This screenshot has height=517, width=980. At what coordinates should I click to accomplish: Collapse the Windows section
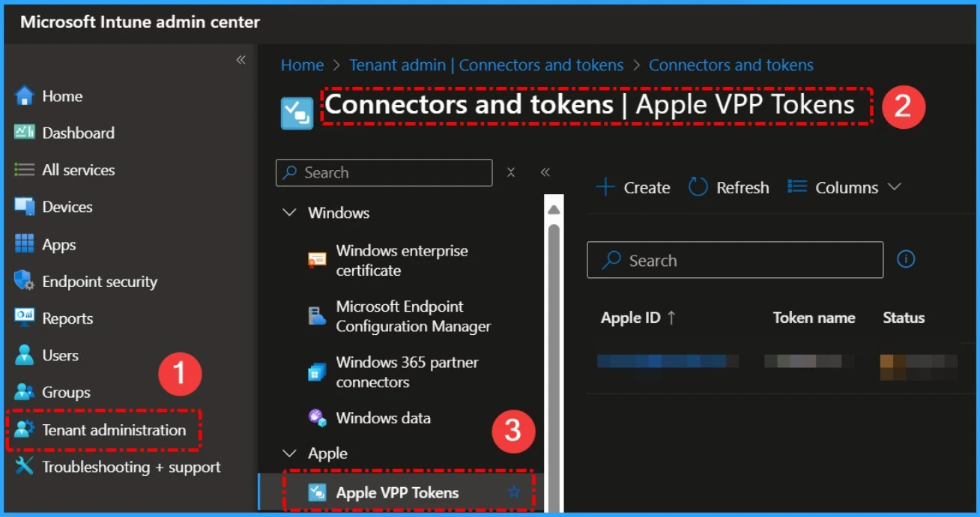click(x=291, y=213)
